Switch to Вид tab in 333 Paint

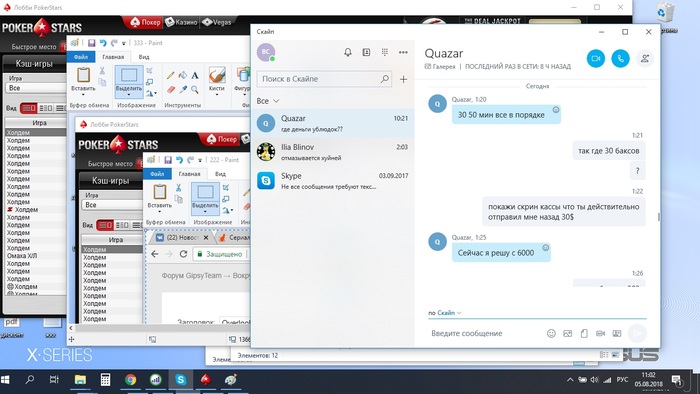point(144,57)
